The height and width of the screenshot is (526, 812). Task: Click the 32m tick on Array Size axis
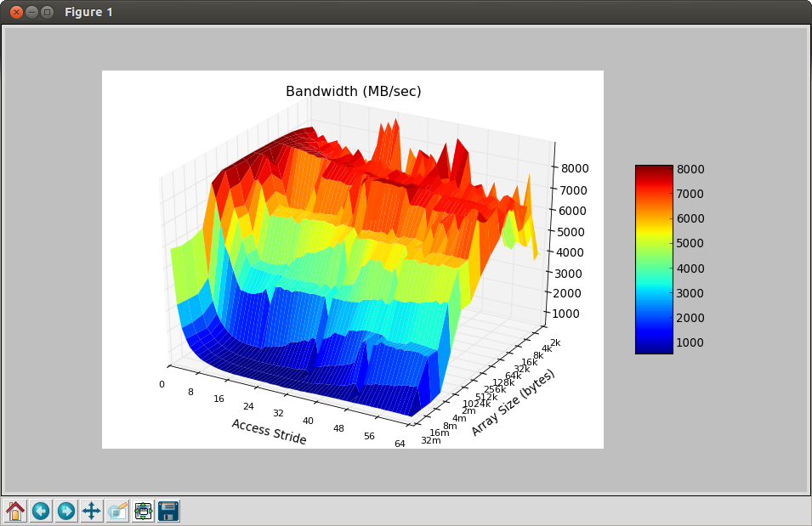[x=430, y=440]
